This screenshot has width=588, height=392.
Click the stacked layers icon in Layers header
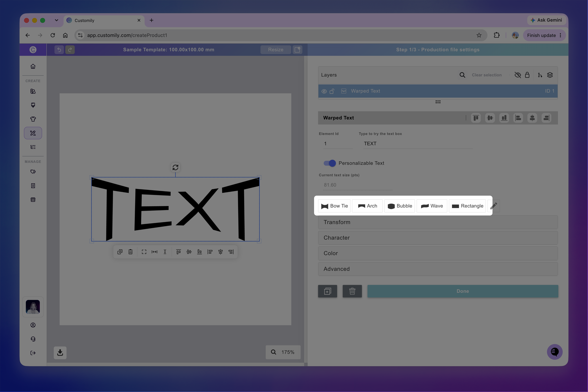pyautogui.click(x=550, y=75)
